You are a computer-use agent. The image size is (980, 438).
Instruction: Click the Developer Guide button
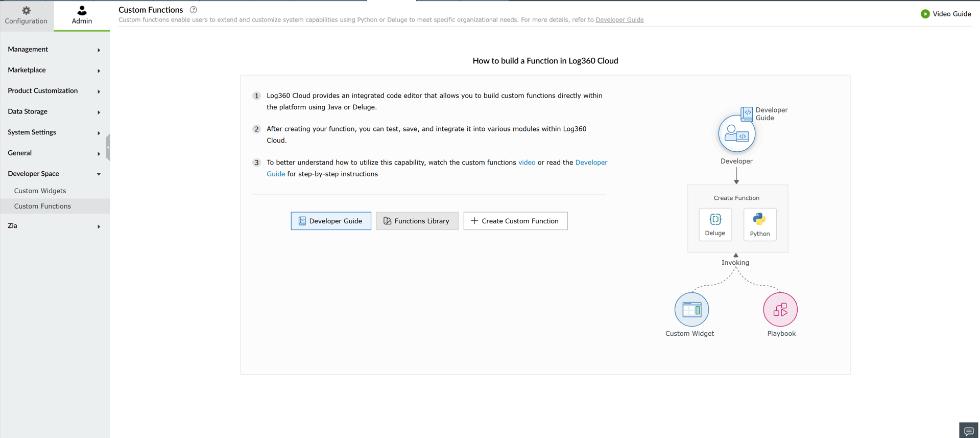[x=331, y=221]
